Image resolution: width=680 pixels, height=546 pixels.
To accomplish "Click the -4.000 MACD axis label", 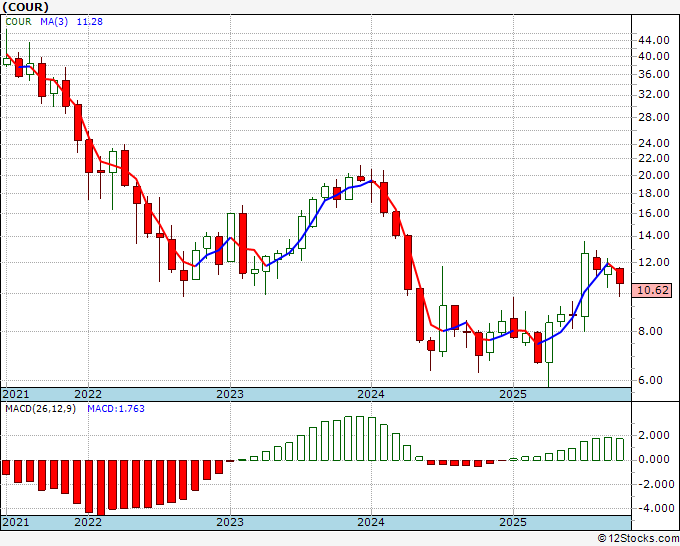I will coord(655,508).
